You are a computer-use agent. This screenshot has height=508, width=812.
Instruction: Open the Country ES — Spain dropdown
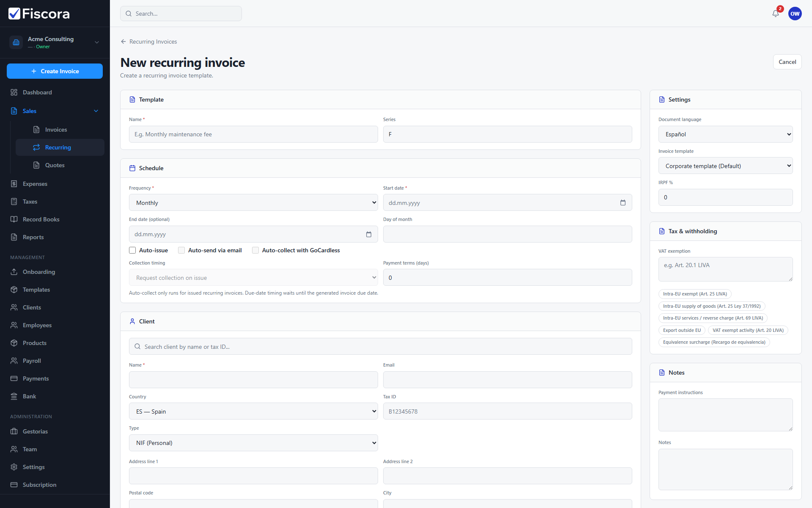click(x=253, y=411)
